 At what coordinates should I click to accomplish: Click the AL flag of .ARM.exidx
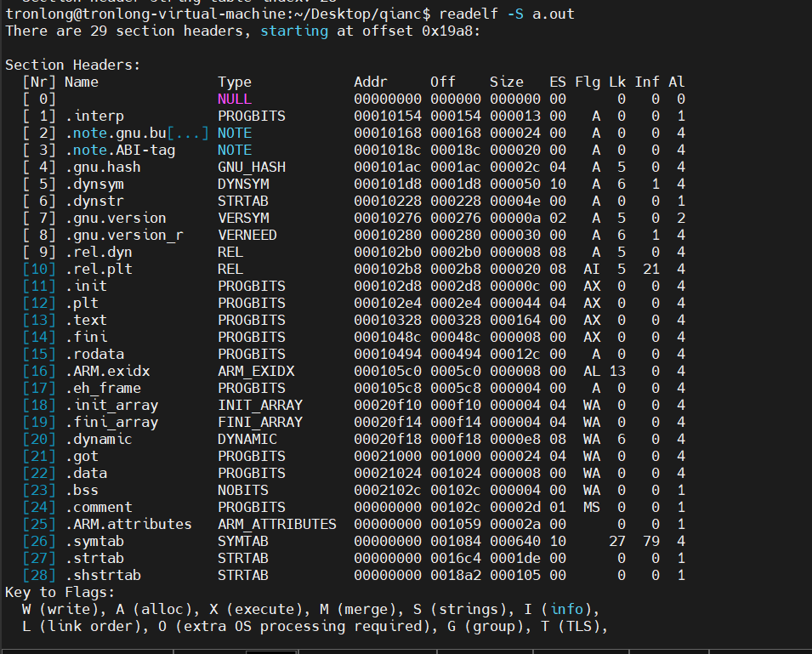click(592, 372)
